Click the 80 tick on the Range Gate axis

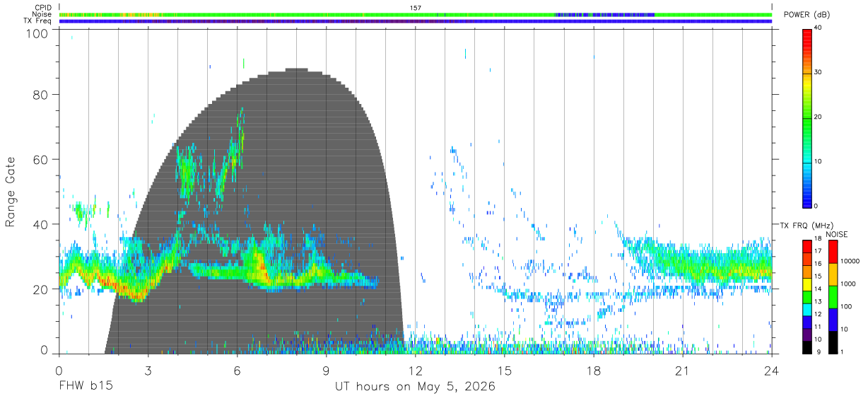[40, 95]
